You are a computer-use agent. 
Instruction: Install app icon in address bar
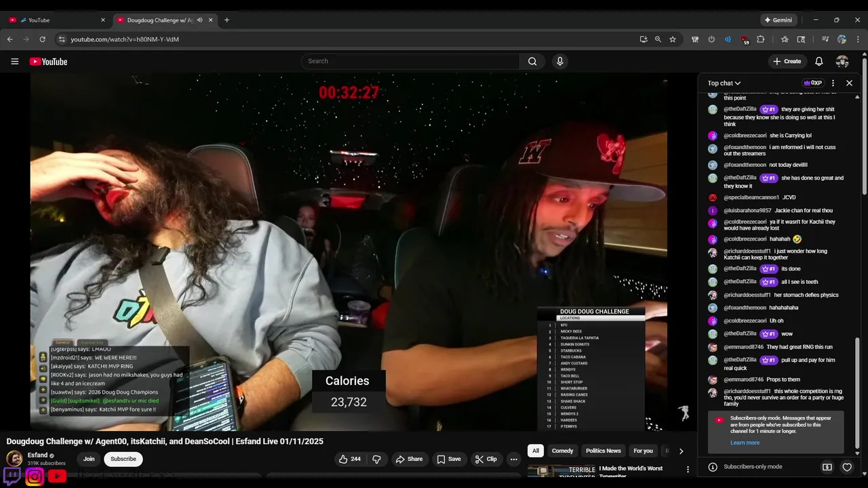(644, 39)
